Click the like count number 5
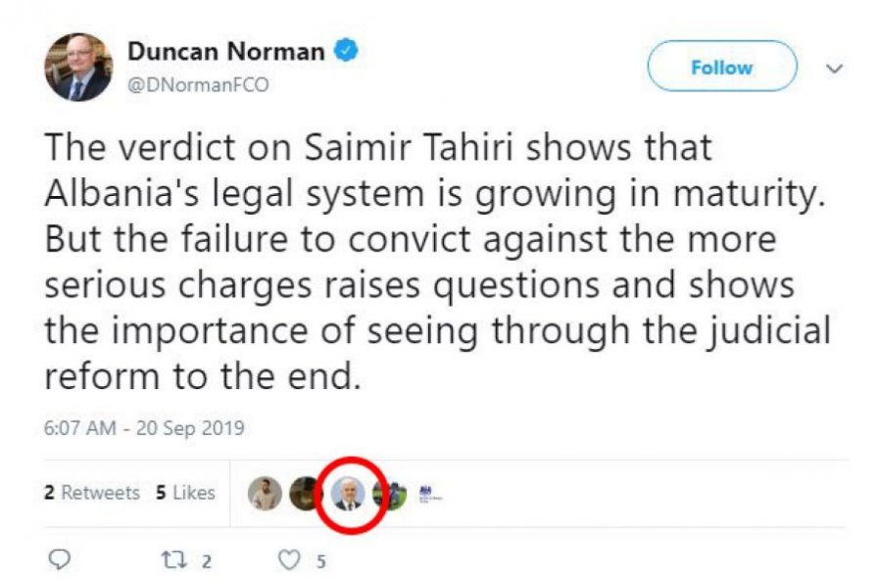878x588 pixels. [320, 562]
